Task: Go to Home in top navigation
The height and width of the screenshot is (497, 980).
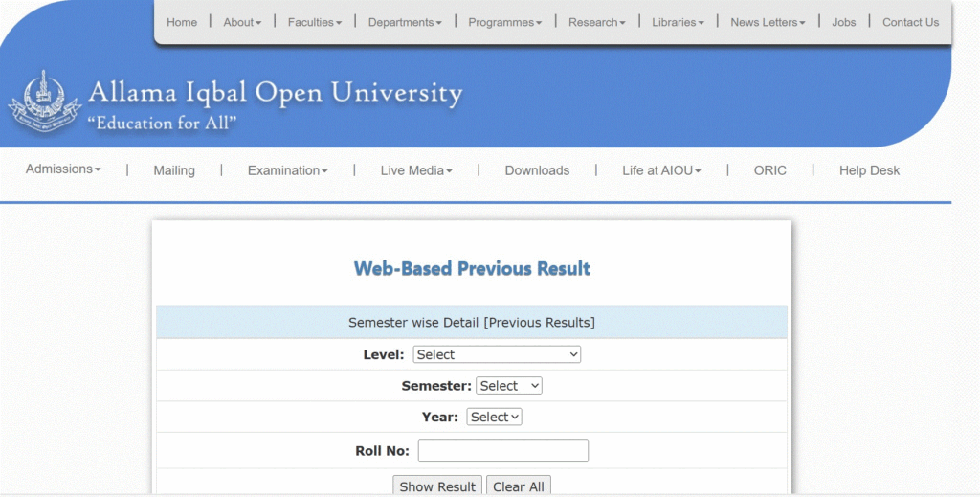Action: [x=182, y=23]
